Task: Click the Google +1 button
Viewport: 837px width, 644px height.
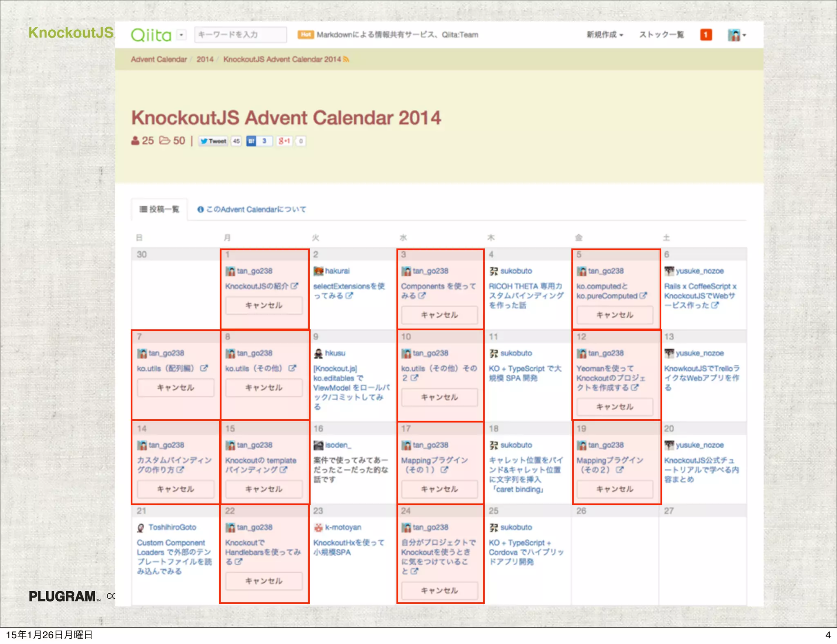Action: 284,141
